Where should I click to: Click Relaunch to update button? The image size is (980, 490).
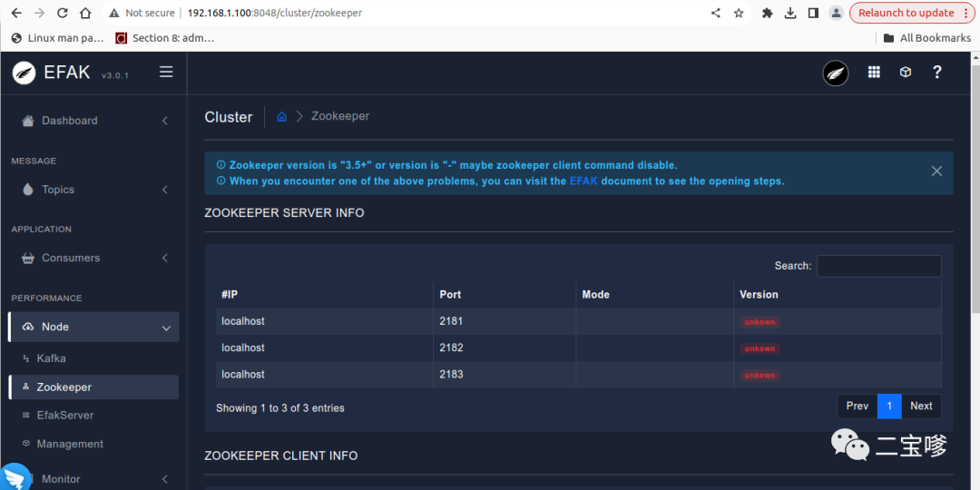tap(906, 13)
